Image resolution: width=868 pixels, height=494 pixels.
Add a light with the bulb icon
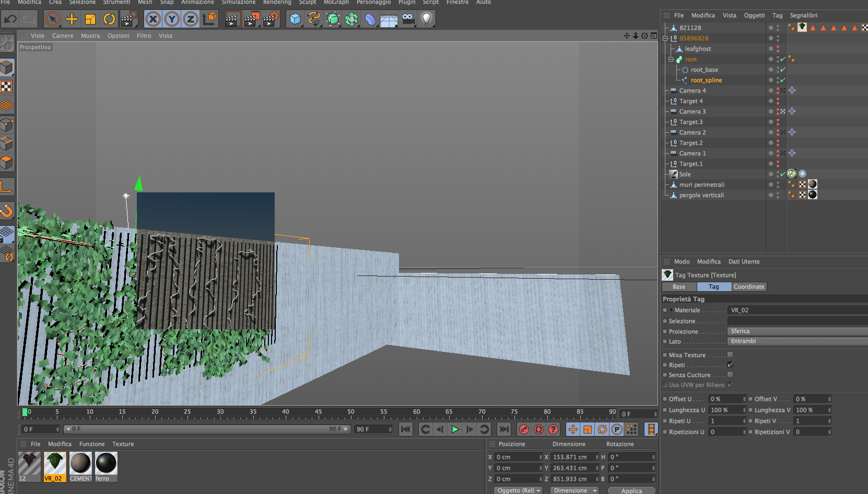tap(427, 19)
